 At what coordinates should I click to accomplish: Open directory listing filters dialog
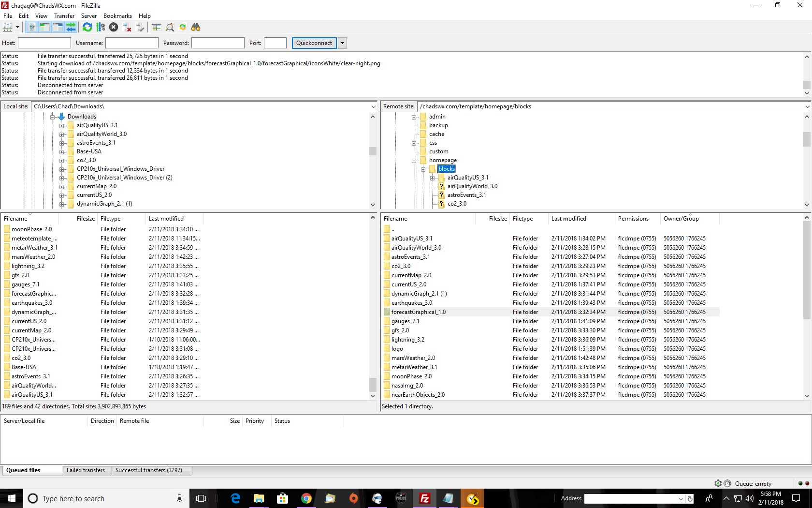click(x=156, y=27)
